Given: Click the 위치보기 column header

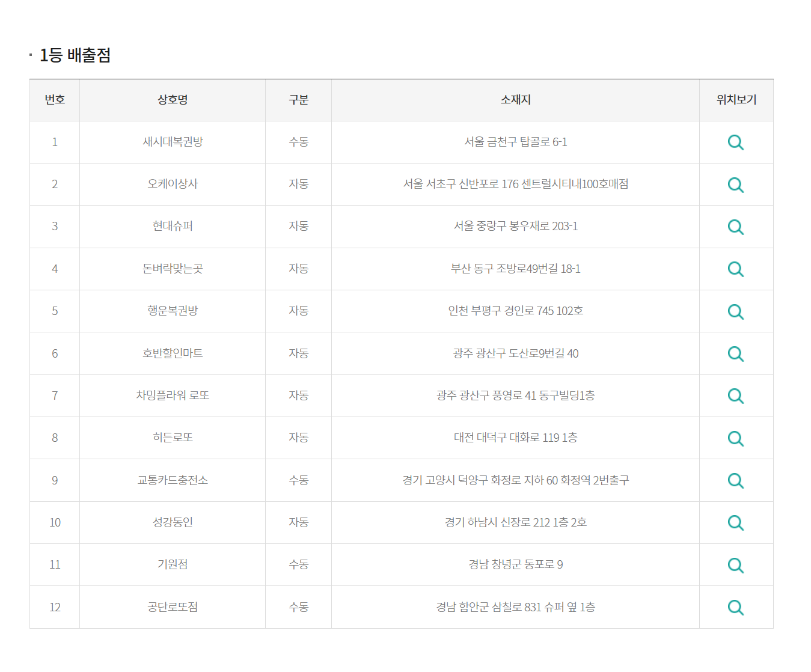Looking at the screenshot, I should [x=736, y=100].
